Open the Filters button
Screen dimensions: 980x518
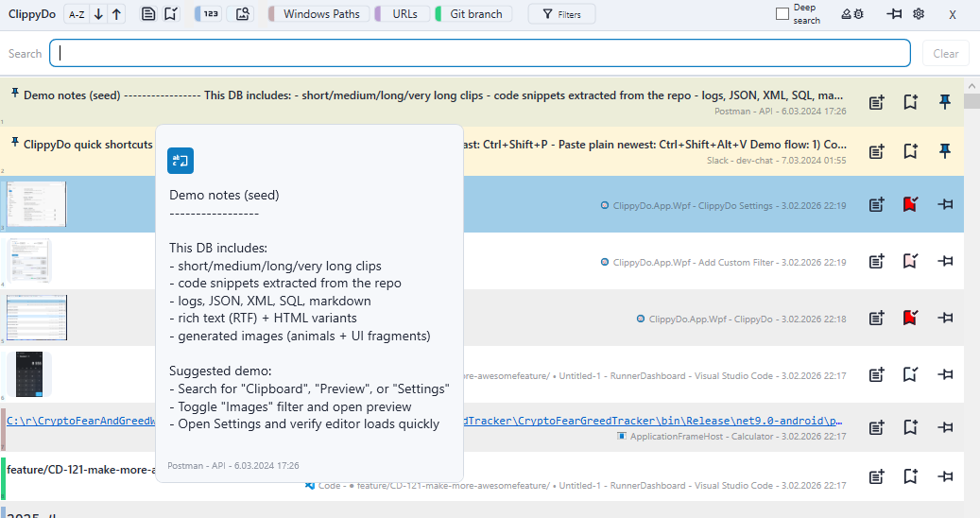561,14
